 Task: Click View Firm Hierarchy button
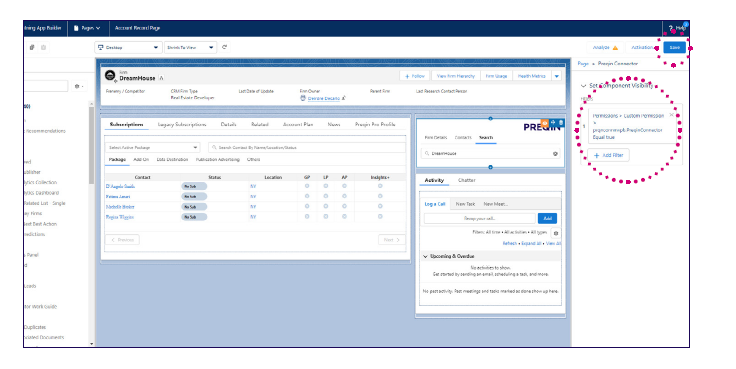[x=455, y=76]
